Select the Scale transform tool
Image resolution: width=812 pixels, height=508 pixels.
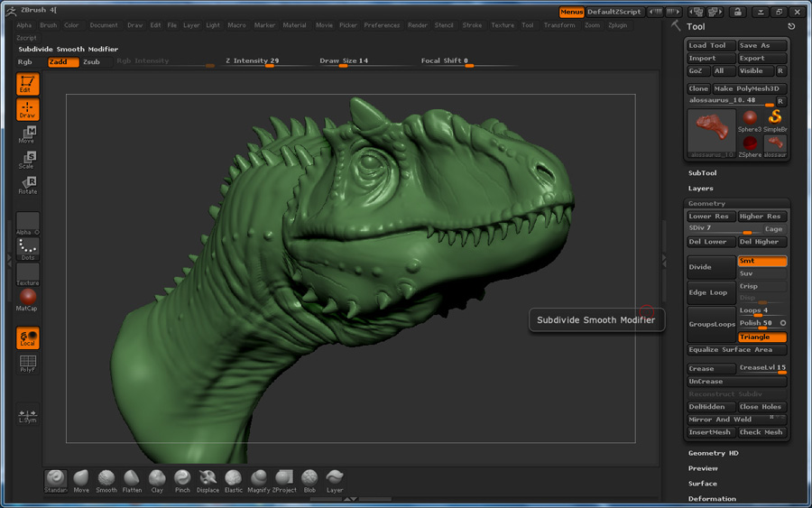[x=27, y=160]
